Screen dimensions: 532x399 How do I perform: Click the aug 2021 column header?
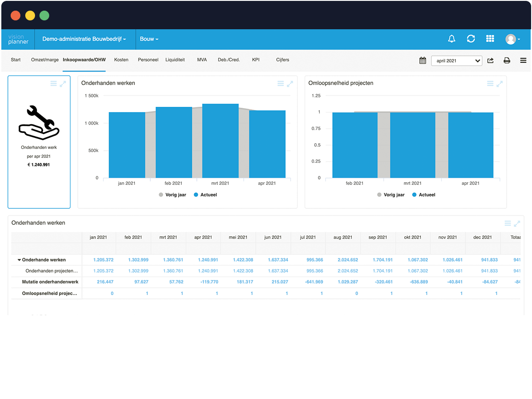tap(343, 237)
